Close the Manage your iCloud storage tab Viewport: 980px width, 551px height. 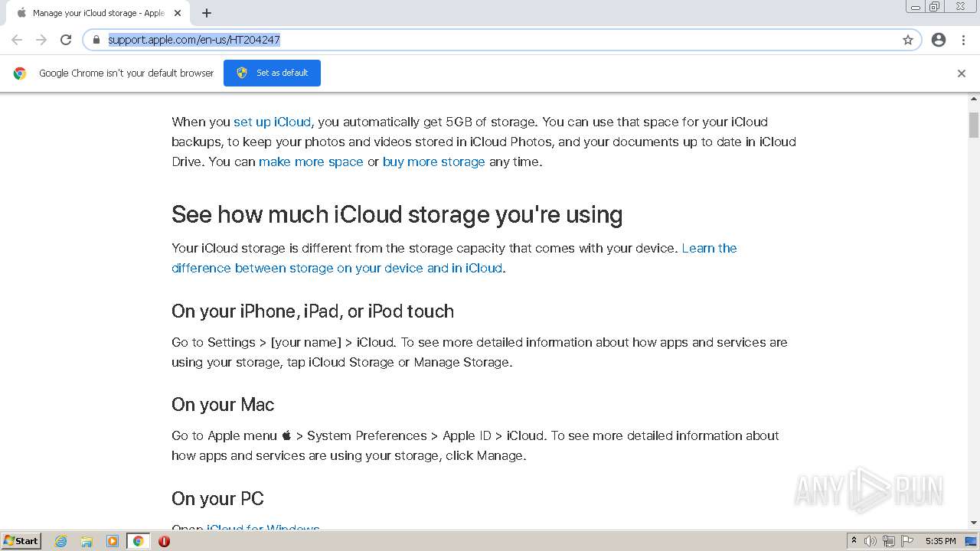click(x=178, y=13)
